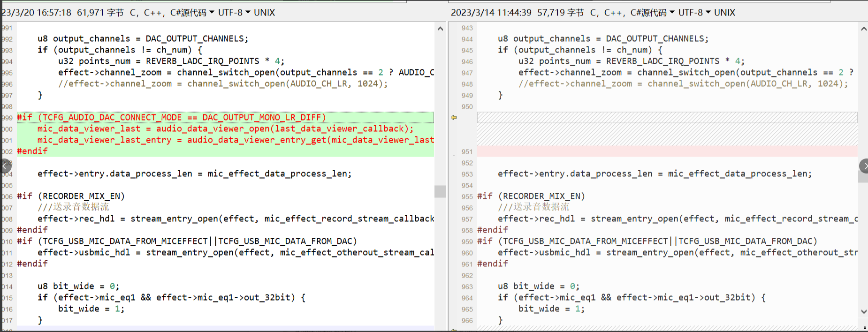This screenshot has height=332, width=868.
Task: Click the u32 points_num line in right pane
Action: pos(632,61)
